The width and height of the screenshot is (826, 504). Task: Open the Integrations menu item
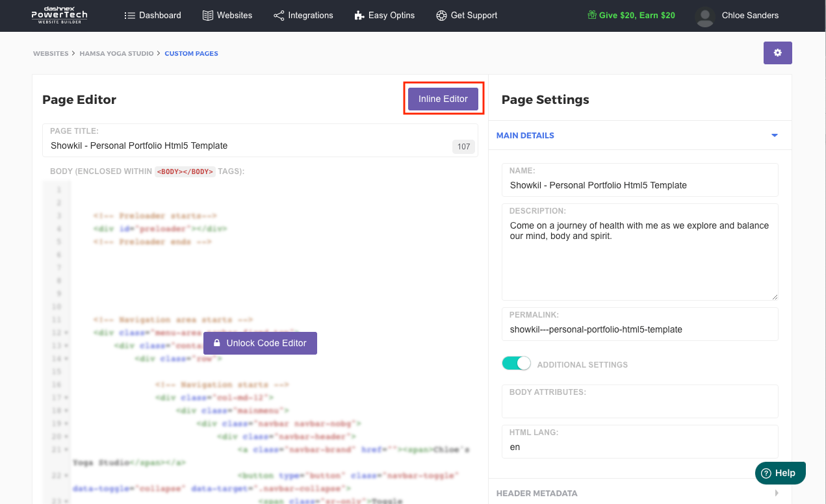click(x=303, y=15)
